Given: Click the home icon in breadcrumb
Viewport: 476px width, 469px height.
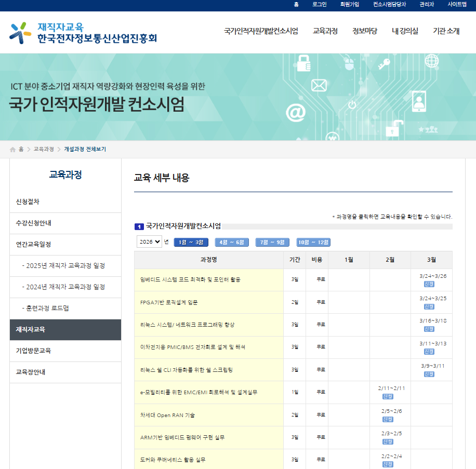Looking at the screenshot, I should [13, 150].
